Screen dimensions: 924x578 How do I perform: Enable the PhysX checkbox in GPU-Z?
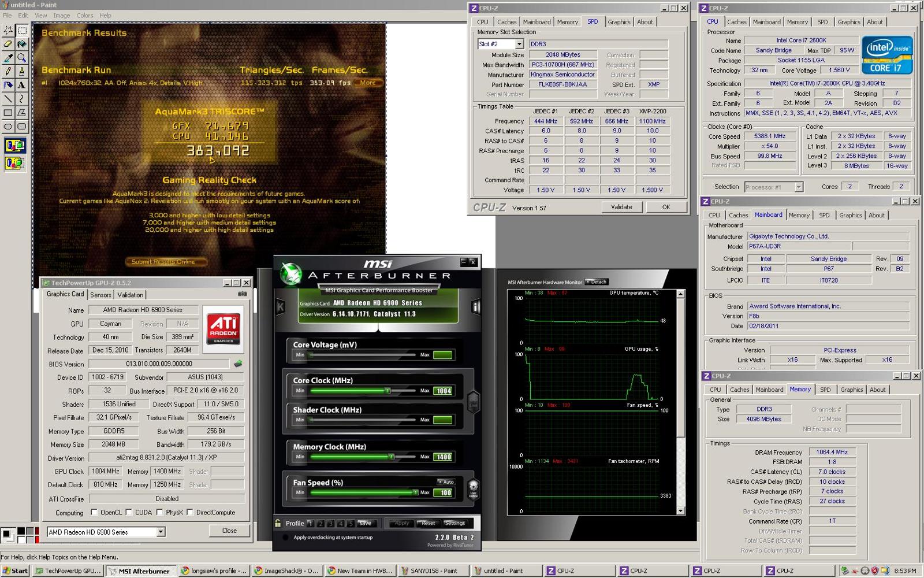pos(160,512)
